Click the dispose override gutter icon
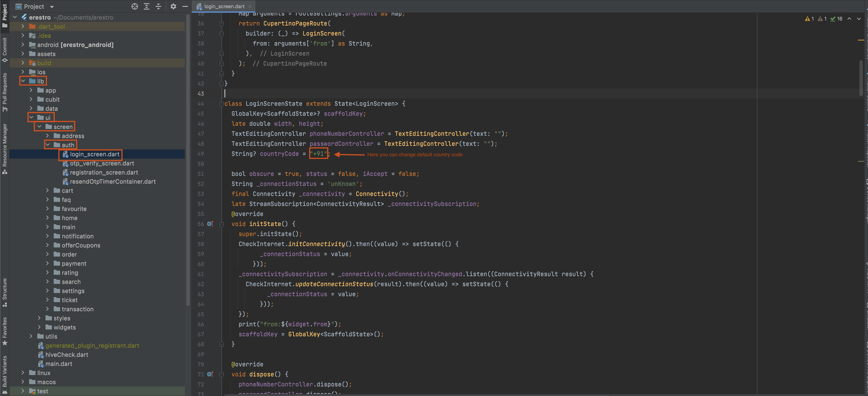 210,374
